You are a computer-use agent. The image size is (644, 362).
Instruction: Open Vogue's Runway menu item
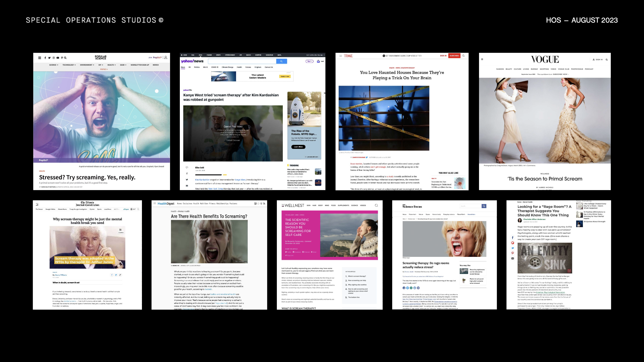pos(534,69)
